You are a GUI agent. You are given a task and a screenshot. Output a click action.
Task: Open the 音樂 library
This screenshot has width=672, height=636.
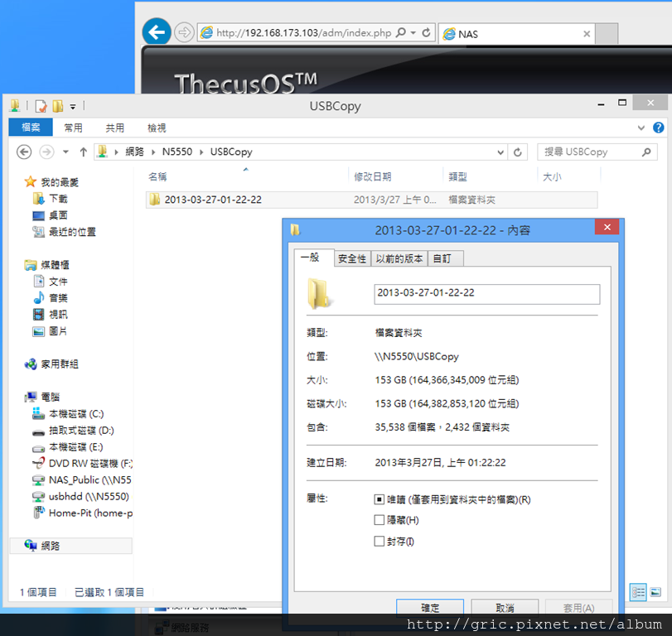click(x=58, y=297)
